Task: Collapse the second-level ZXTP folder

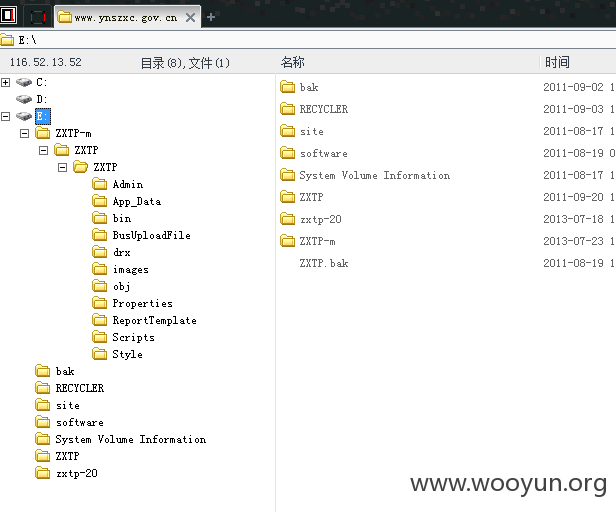Action: pyautogui.click(x=43, y=150)
